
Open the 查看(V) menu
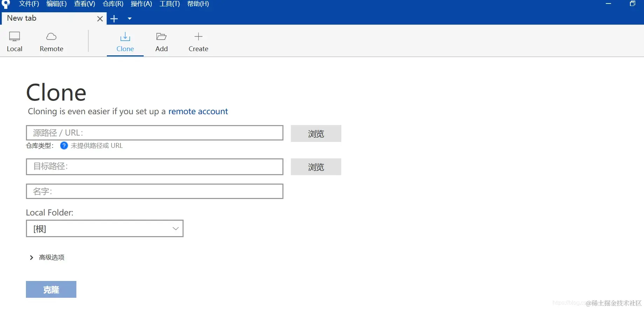84,4
